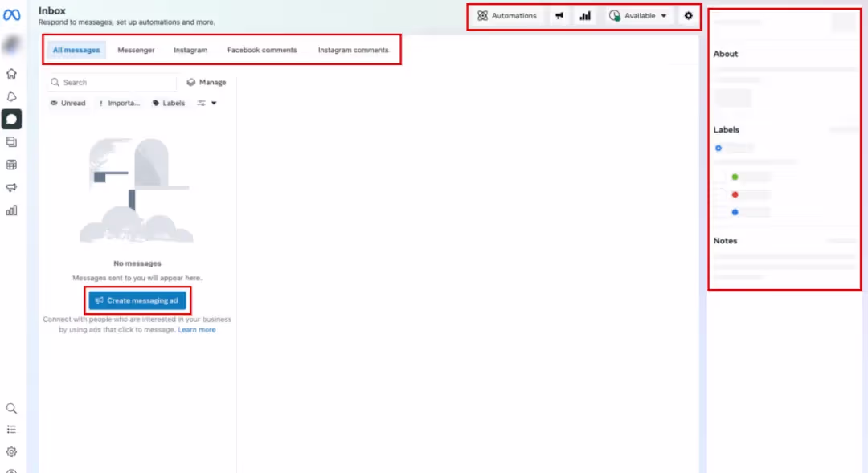The height and width of the screenshot is (473, 868).
Task: Open the All tools list icon
Action: click(11, 430)
